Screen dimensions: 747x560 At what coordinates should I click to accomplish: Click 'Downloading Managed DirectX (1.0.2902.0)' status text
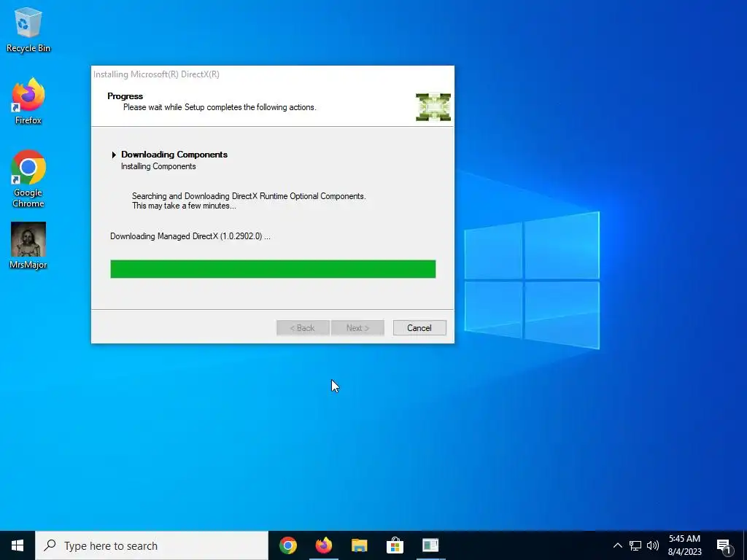(190, 236)
